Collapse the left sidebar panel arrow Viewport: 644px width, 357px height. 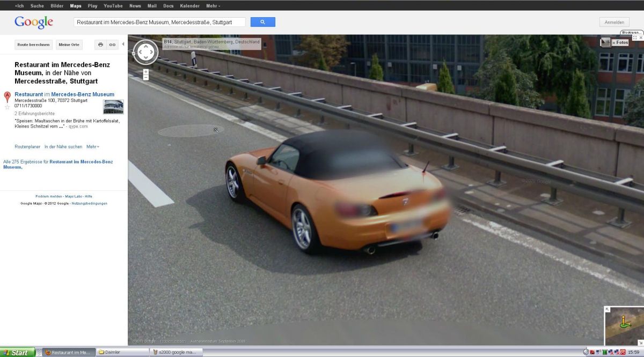[123, 44]
